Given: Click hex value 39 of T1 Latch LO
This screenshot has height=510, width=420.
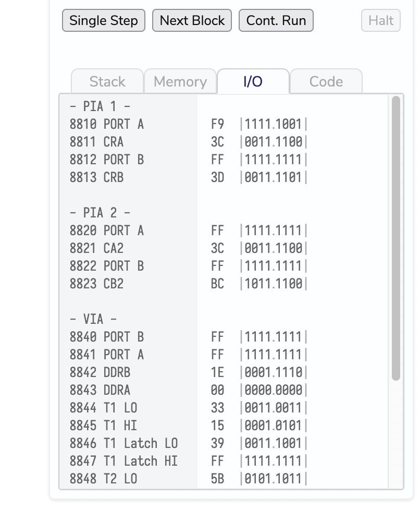Looking at the screenshot, I should pos(217,443).
